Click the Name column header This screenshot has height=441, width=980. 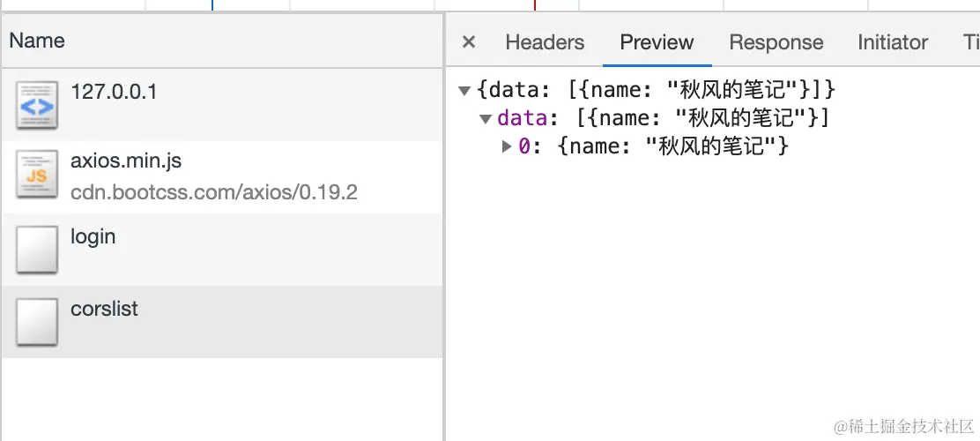coord(222,41)
